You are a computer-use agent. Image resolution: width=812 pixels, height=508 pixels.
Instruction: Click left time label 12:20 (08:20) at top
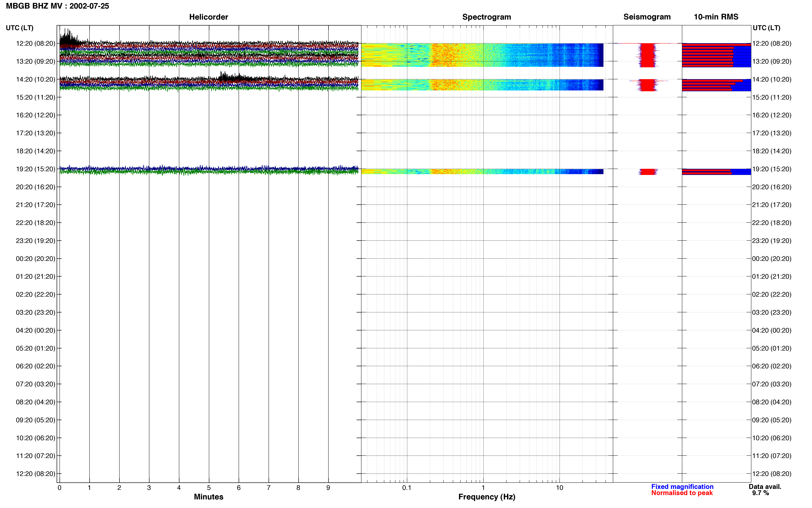[x=36, y=43]
